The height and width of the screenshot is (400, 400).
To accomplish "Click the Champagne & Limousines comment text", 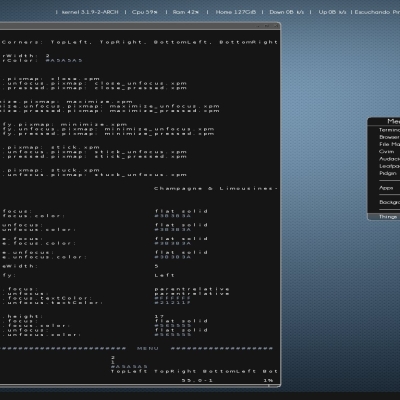I will coord(216,189).
